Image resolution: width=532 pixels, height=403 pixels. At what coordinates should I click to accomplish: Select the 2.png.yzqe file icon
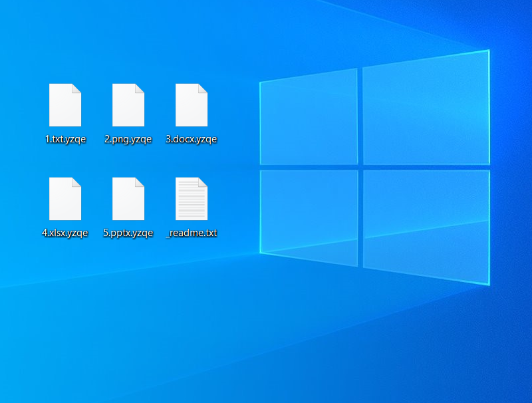pos(128,105)
